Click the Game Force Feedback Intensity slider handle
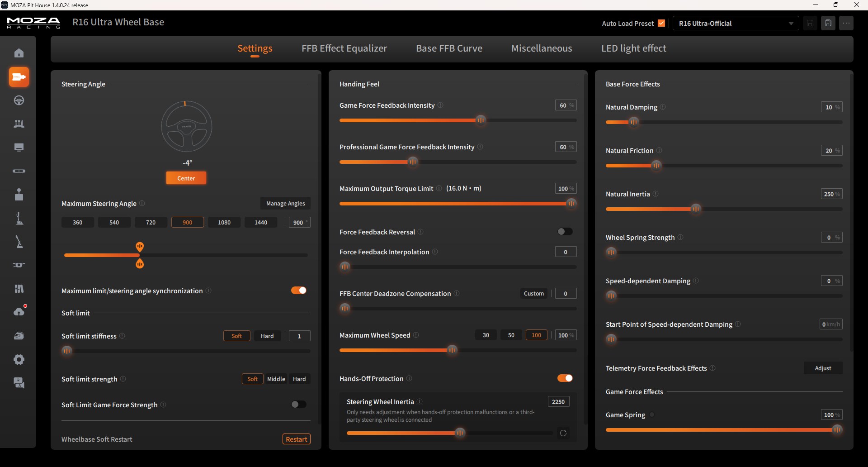Screen dimensions: 868x467 coord(481,120)
